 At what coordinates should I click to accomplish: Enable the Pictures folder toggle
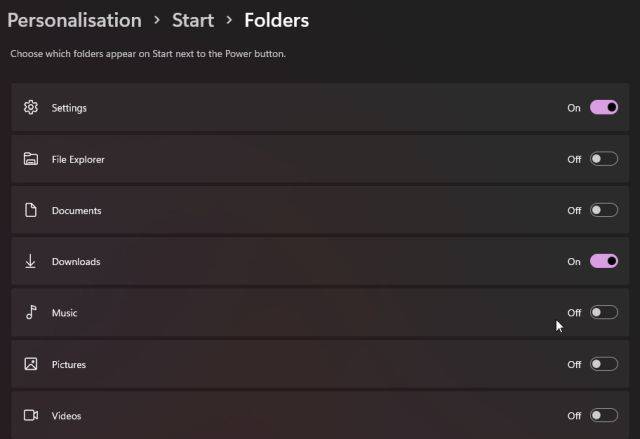point(603,364)
